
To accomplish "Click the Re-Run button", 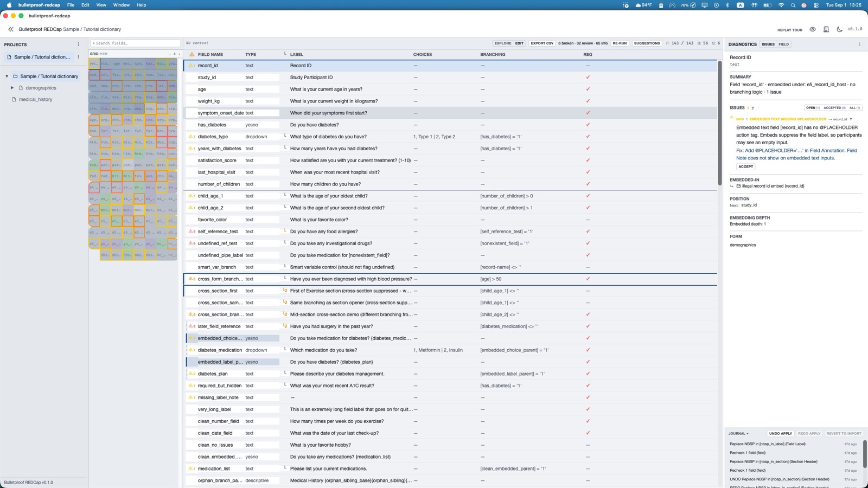I will [620, 43].
